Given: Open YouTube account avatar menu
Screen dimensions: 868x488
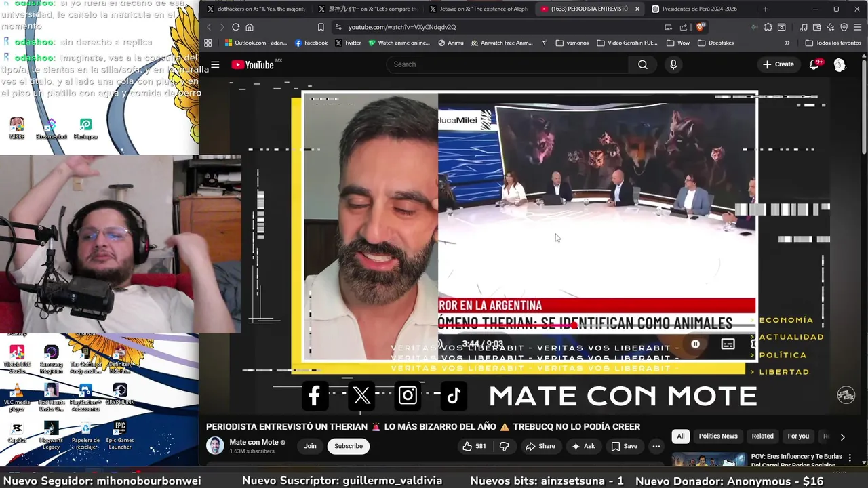Looking at the screenshot, I should (840, 64).
